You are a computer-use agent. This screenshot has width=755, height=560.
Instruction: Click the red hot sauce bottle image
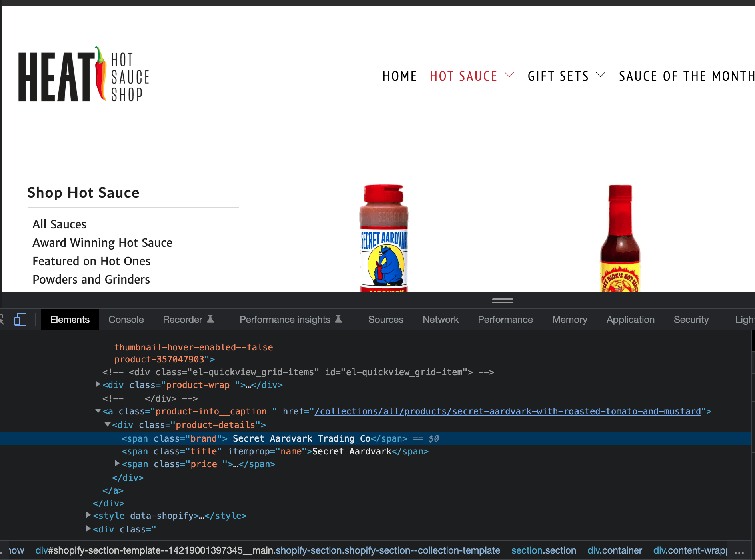click(620, 238)
